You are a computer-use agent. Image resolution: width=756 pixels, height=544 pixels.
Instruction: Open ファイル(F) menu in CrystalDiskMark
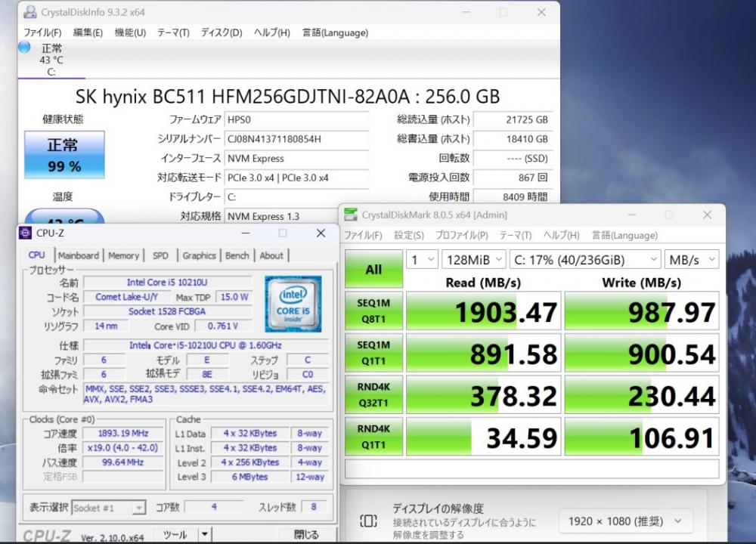coord(363,235)
